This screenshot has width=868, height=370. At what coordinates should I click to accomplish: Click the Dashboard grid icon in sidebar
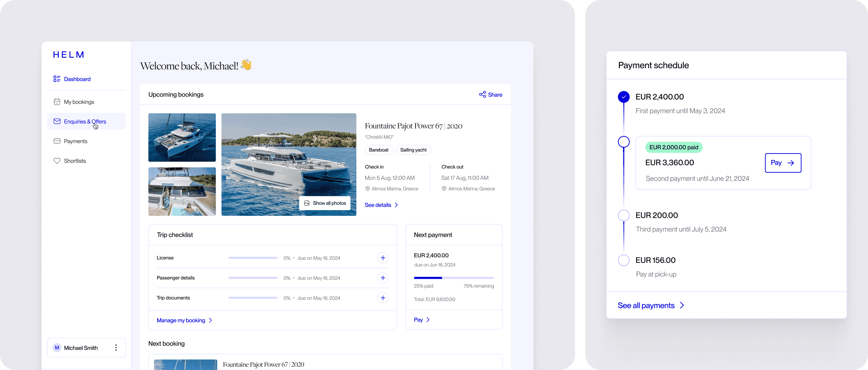(57, 79)
